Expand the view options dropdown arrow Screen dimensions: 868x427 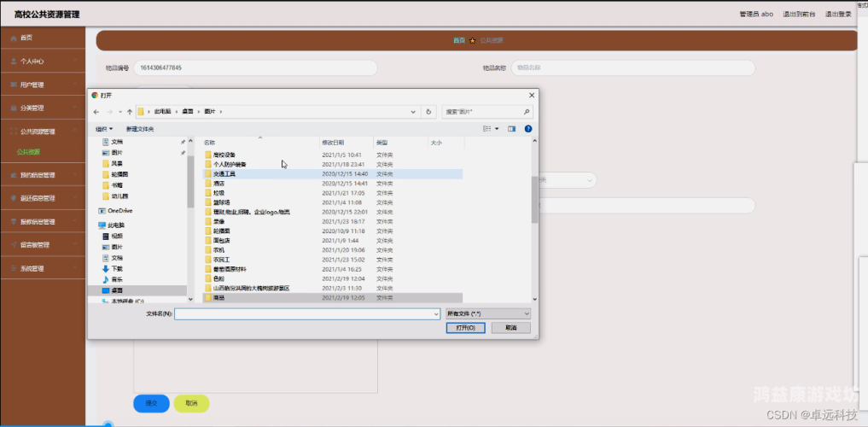click(496, 129)
